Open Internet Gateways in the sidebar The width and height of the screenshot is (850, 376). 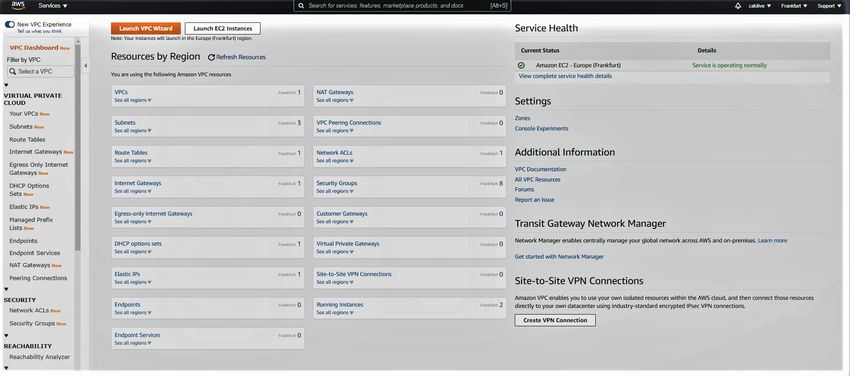coord(36,152)
